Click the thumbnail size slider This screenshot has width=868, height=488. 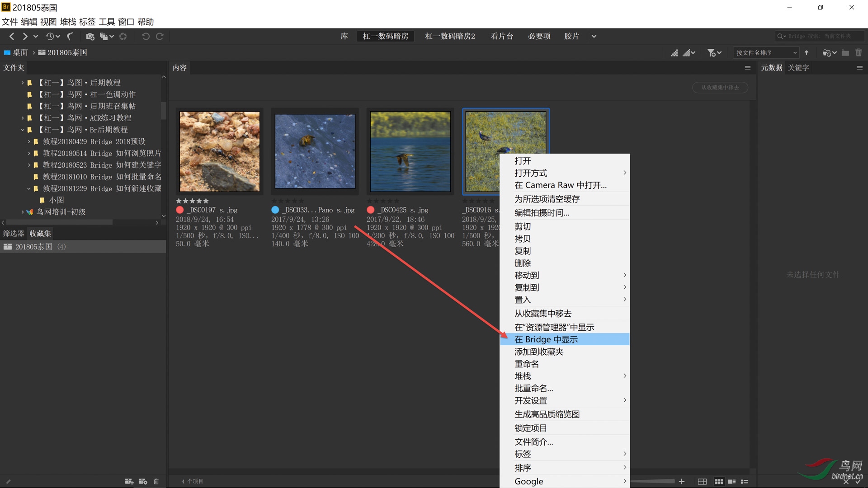click(653, 482)
